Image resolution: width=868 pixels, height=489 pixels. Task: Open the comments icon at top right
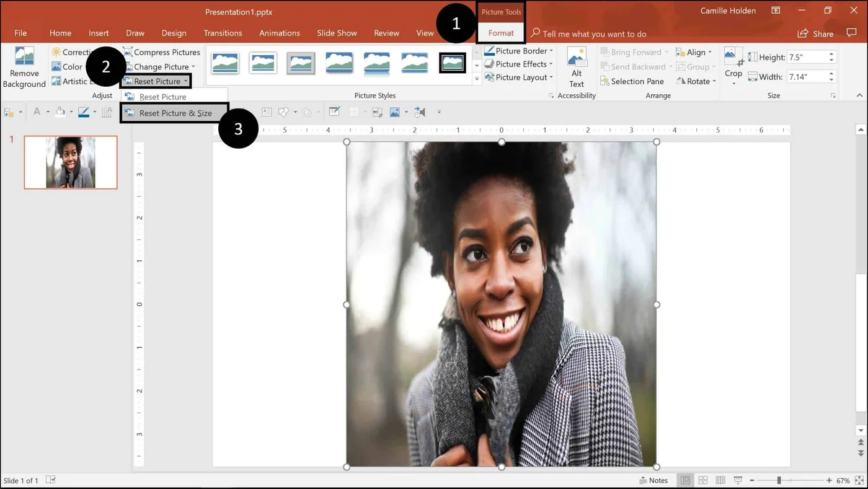[x=851, y=33]
